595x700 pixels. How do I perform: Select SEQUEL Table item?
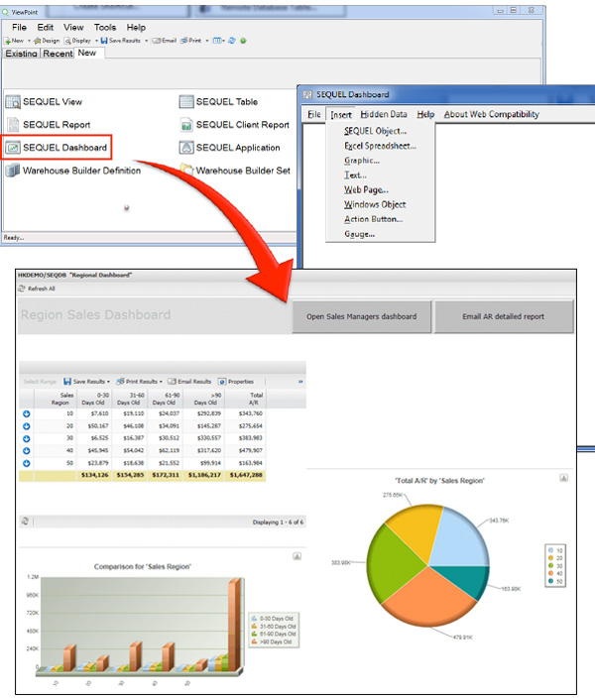pos(218,102)
